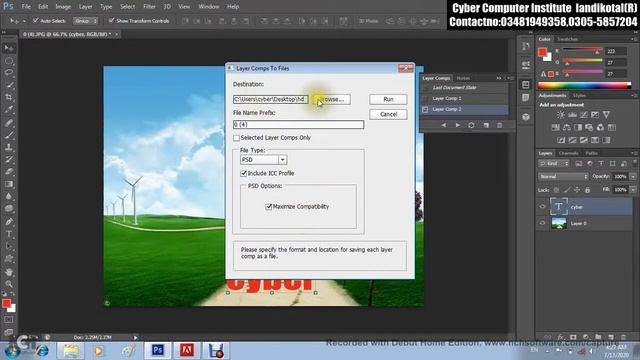
Task: Open Photoshop from the Windows taskbar
Action: [x=158, y=350]
